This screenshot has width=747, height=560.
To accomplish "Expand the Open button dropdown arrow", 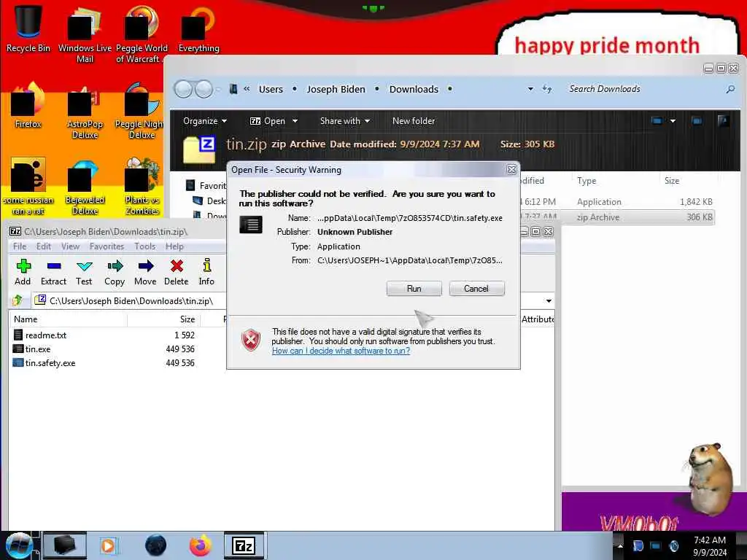I will pyautogui.click(x=295, y=121).
